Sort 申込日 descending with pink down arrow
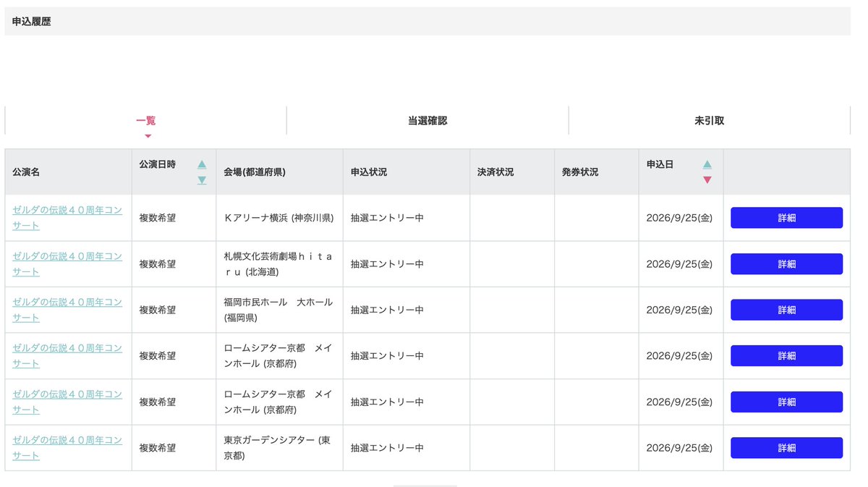The height and width of the screenshot is (487, 868). (x=707, y=179)
